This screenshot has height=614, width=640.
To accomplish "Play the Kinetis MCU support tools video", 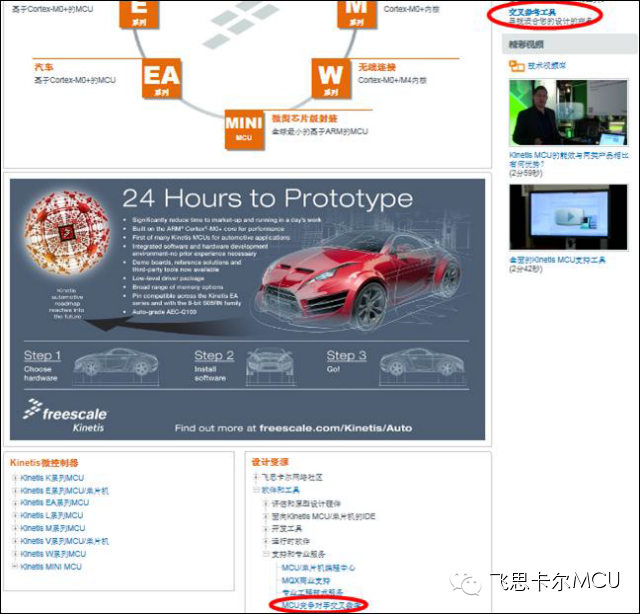I will (568, 217).
